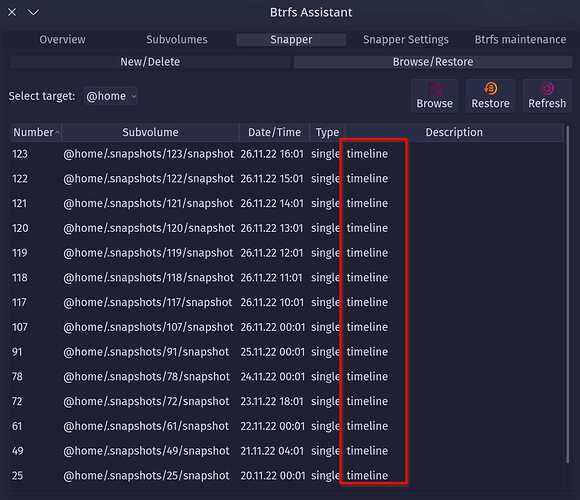This screenshot has width=580, height=500.
Task: Click date 26.11.22 14:01 cell
Action: 272,203
